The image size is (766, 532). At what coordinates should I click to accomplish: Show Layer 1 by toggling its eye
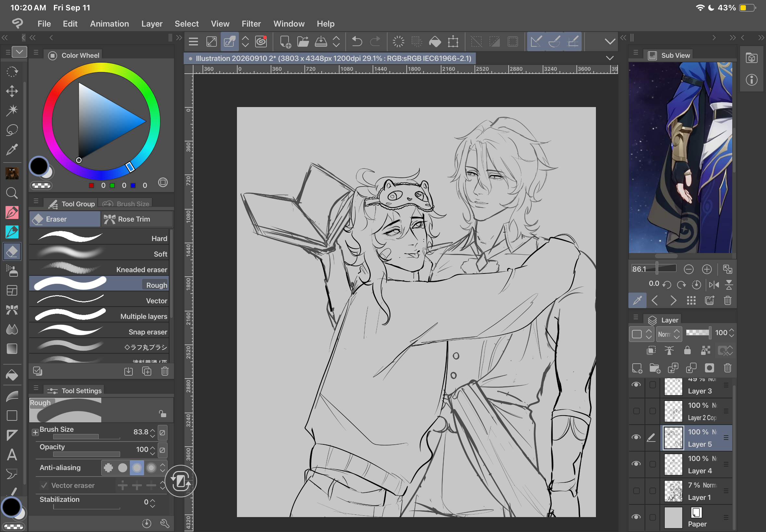636,490
